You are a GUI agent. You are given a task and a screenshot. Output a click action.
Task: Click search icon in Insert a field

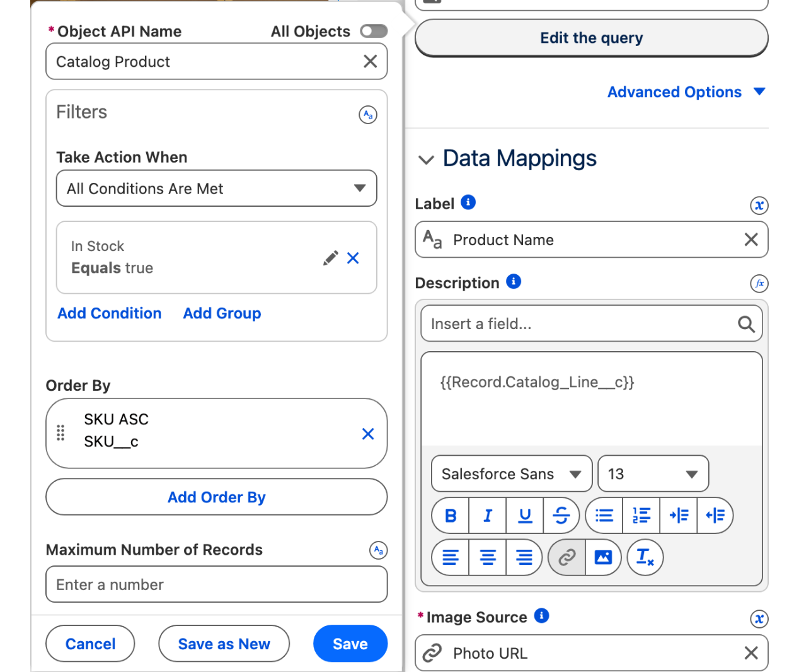[x=746, y=324]
